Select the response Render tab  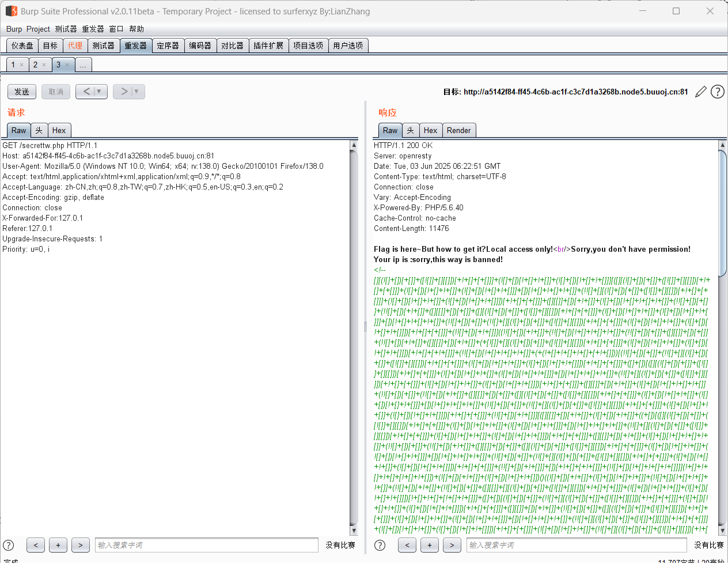(459, 130)
